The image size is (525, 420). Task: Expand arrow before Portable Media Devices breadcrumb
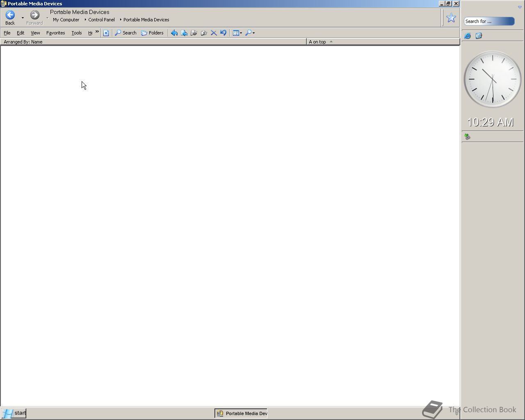[x=121, y=20]
